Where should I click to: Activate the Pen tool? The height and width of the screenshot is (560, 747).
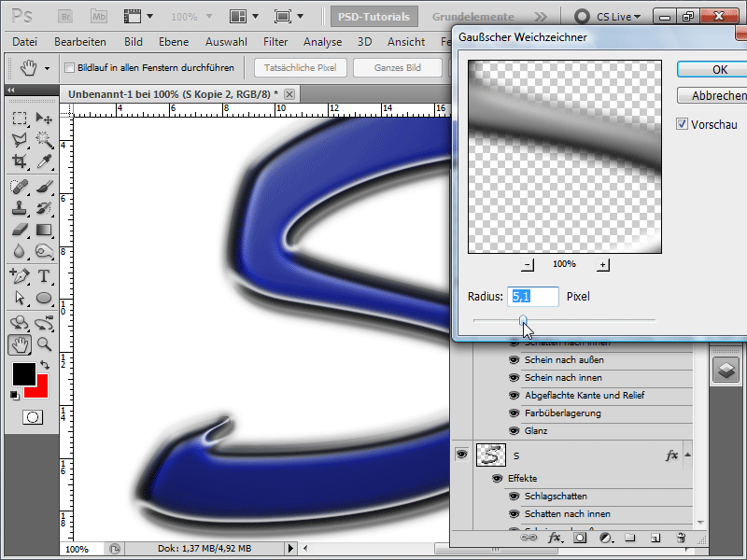19,275
